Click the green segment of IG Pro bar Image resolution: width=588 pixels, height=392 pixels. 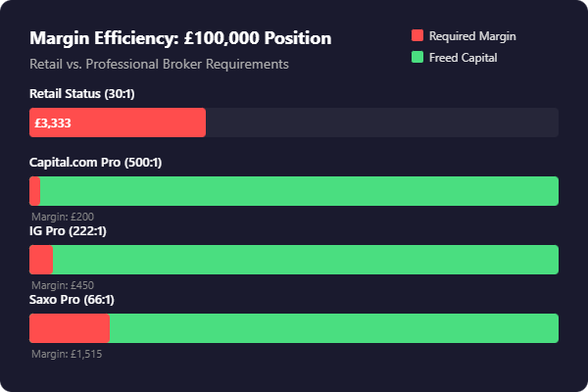tap(305, 260)
